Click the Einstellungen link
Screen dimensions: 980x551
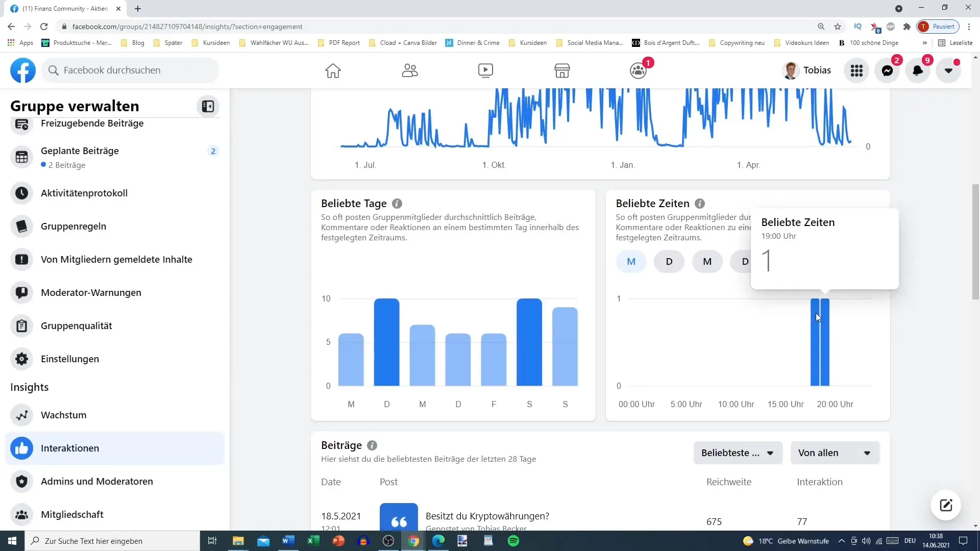(70, 359)
